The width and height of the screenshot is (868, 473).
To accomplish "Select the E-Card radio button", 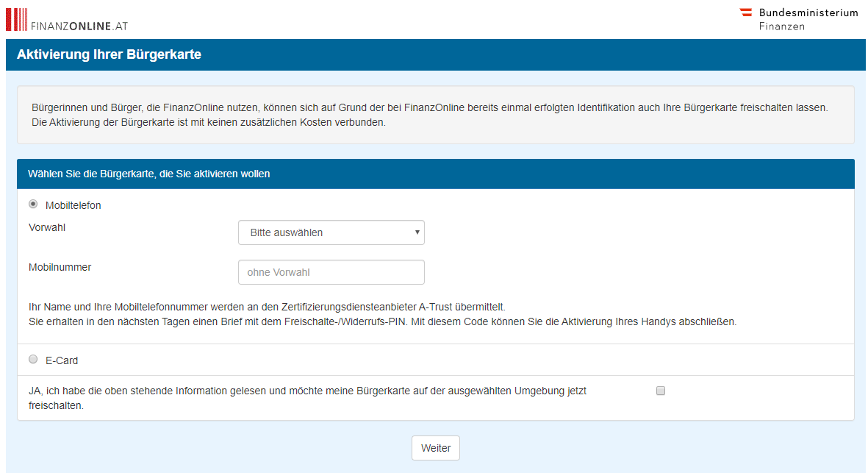I will click(x=33, y=360).
